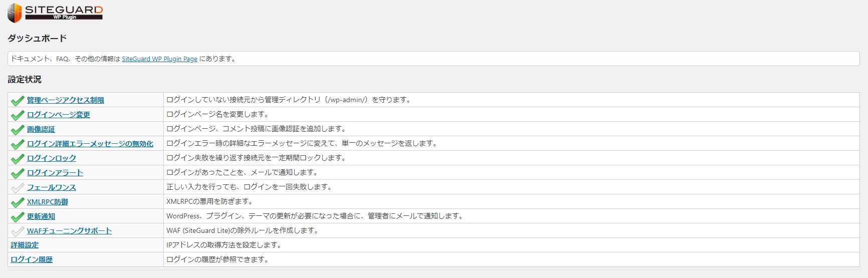Click green checkmark beside 管理ページアクセス制限

[18, 101]
